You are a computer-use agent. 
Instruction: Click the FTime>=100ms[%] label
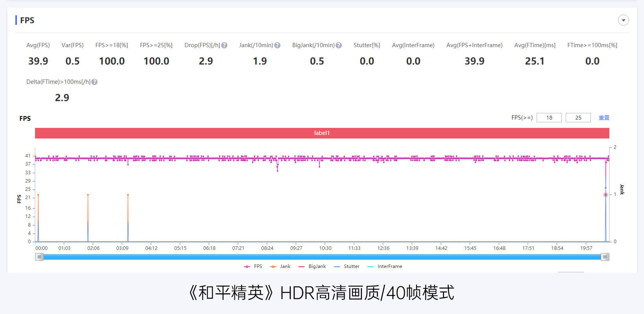(x=592, y=45)
